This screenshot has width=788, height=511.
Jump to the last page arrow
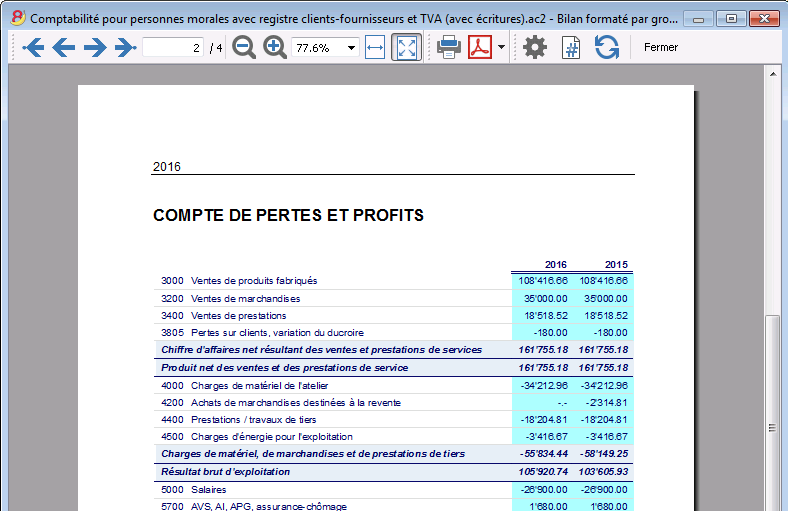126,48
